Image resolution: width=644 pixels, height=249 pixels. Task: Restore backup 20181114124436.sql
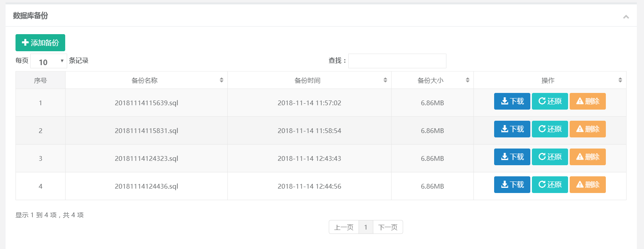coord(550,185)
